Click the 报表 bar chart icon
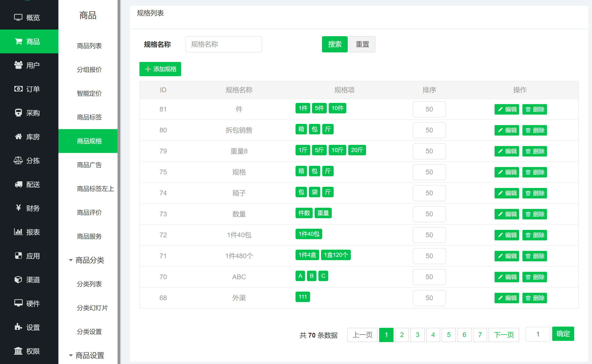The image size is (592, 364). click(x=18, y=232)
